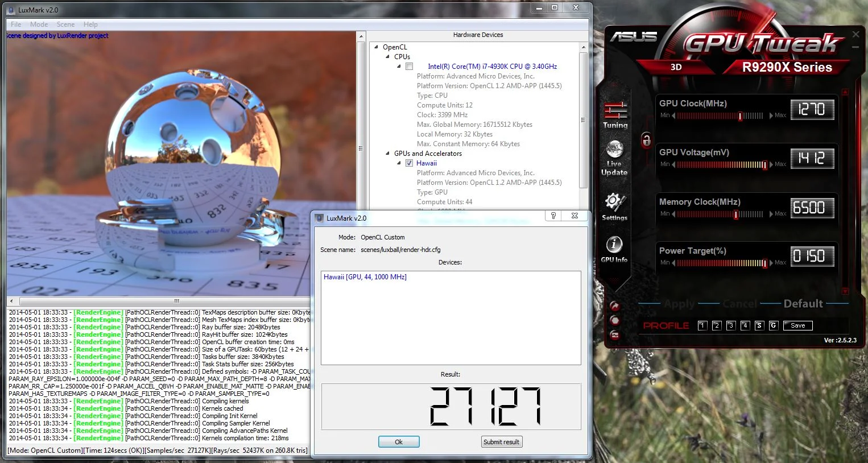868x463 pixels.
Task: Click the GPU Clock value field 1270
Action: tap(812, 109)
